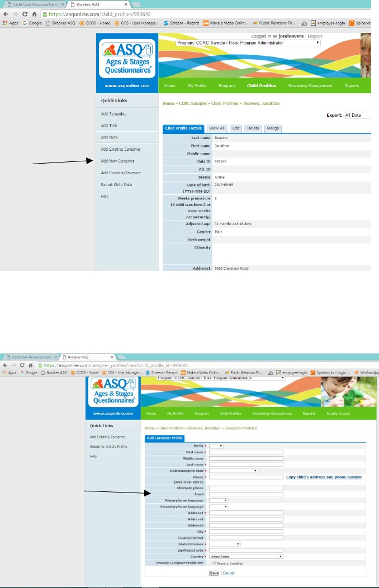Switch to the View All tab

click(x=217, y=128)
